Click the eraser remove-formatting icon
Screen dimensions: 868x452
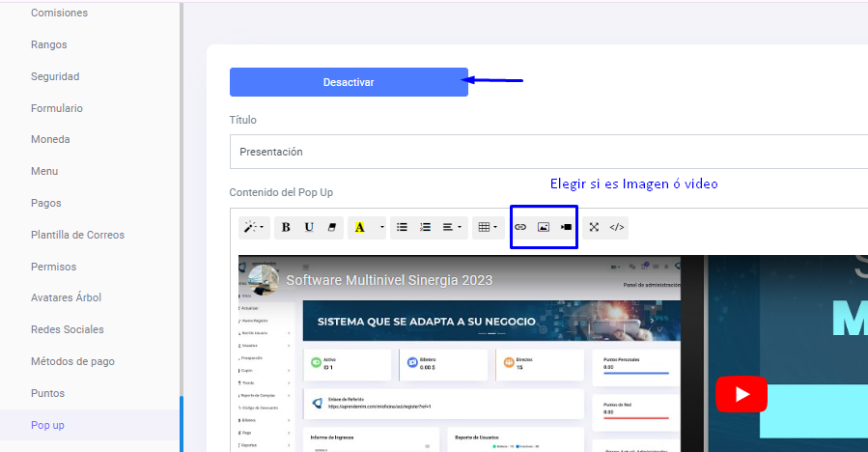click(332, 228)
